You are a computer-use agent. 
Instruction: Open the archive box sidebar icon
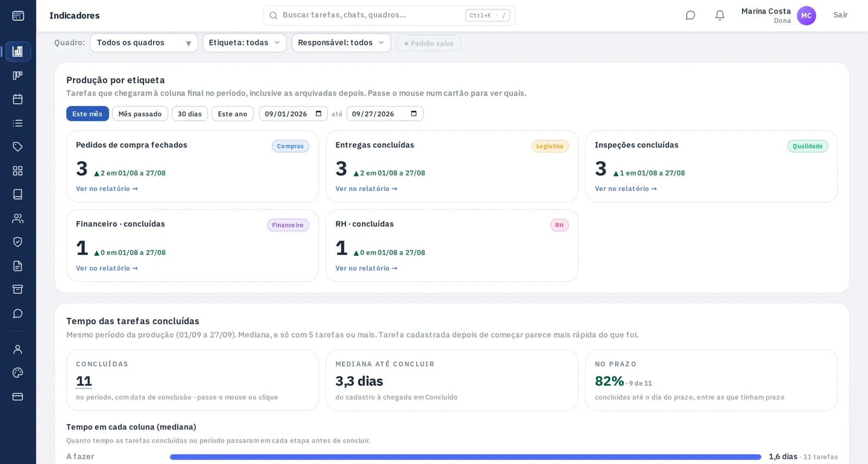18,289
